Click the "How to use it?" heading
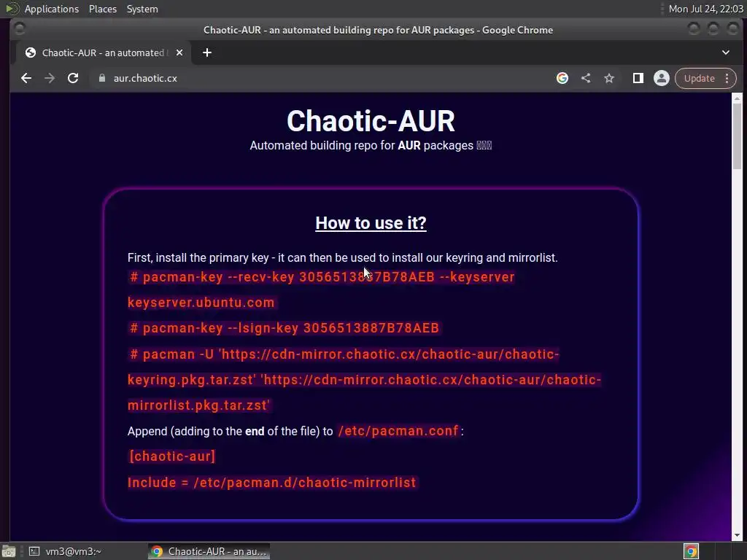This screenshot has width=747, height=560. (371, 223)
